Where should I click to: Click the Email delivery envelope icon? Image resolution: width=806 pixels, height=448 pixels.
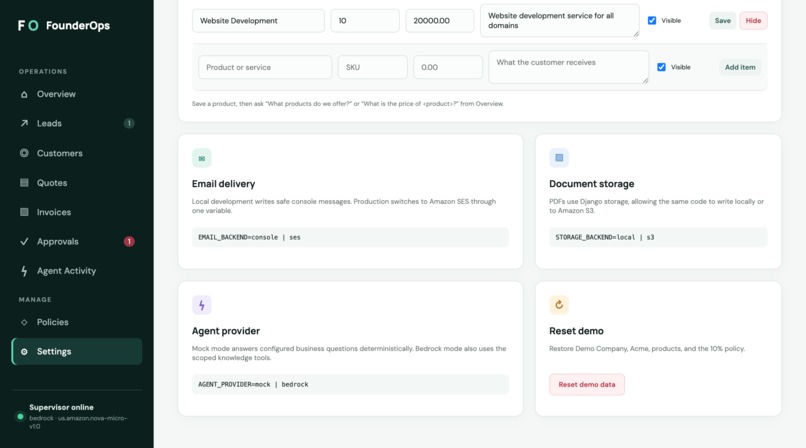pyautogui.click(x=202, y=158)
